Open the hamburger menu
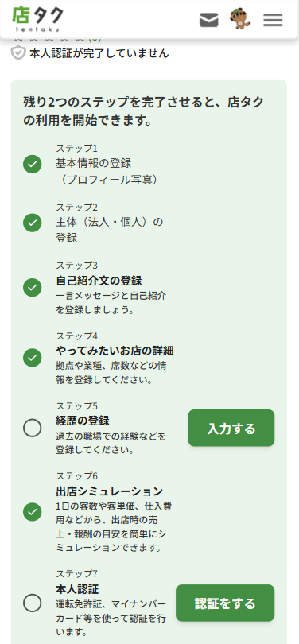The height and width of the screenshot is (644, 299). [x=273, y=20]
